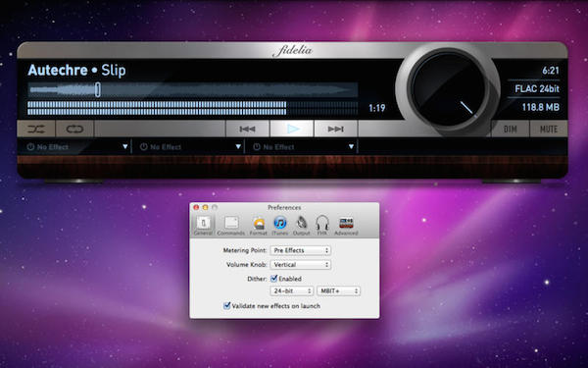The height and width of the screenshot is (368, 588).
Task: Skip to next track
Action: (x=335, y=129)
